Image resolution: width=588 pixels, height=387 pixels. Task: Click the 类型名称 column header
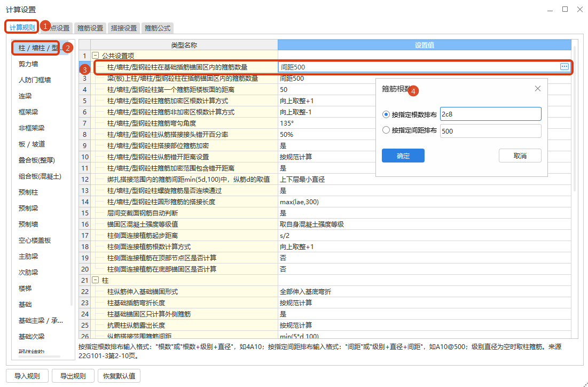(184, 45)
